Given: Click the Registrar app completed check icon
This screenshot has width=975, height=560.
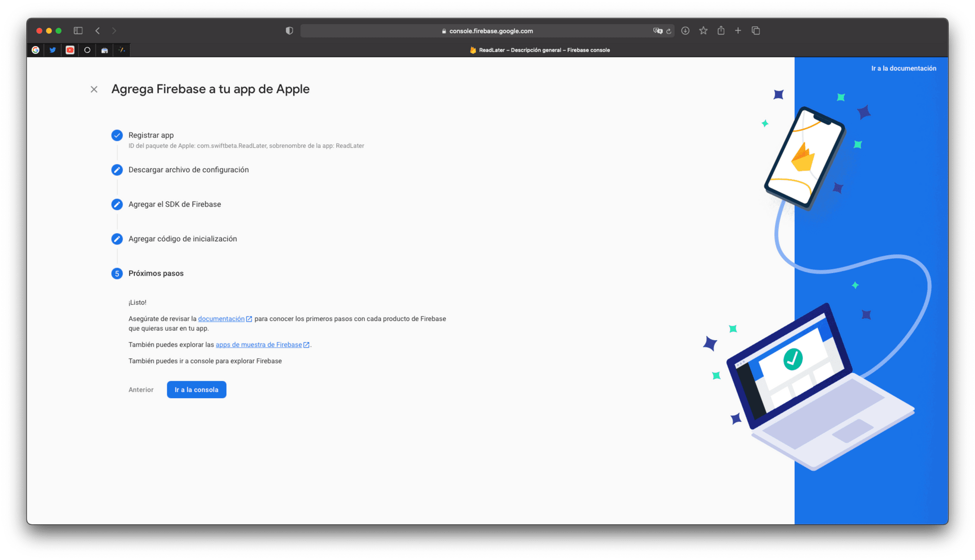Looking at the screenshot, I should click(117, 135).
